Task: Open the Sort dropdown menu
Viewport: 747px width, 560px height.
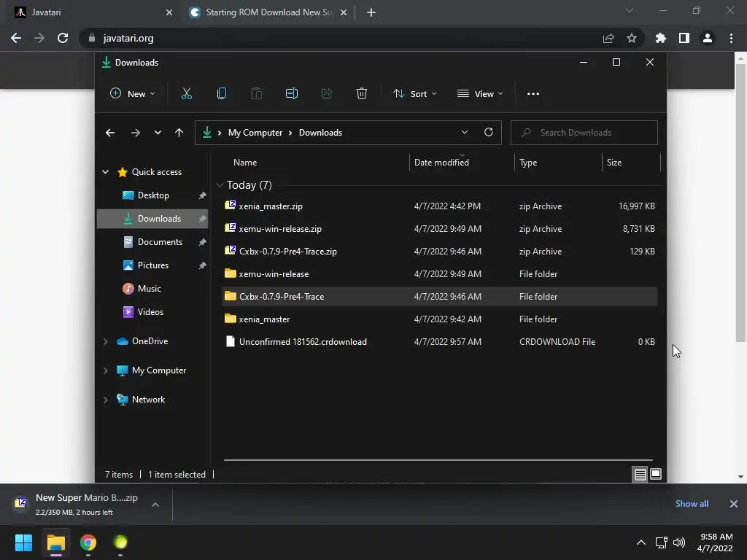Action: tap(414, 94)
